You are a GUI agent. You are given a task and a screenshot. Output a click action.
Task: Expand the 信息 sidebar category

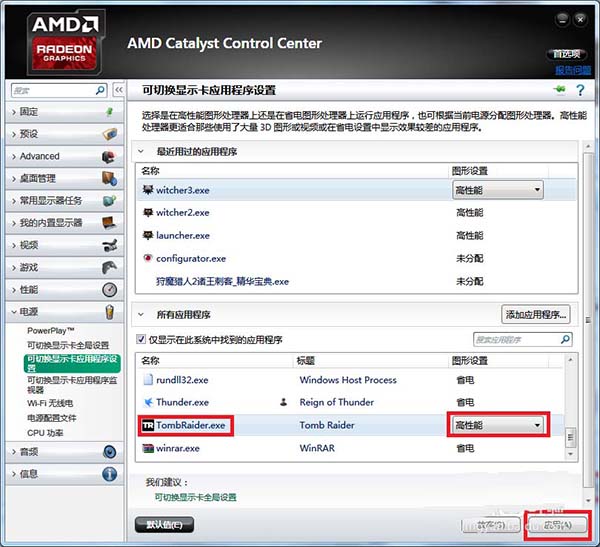click(14, 474)
